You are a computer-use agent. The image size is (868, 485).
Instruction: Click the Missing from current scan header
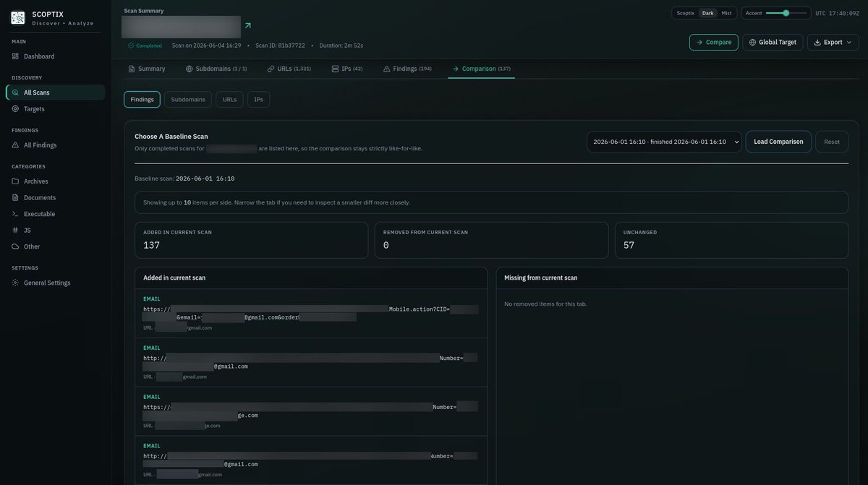541,278
